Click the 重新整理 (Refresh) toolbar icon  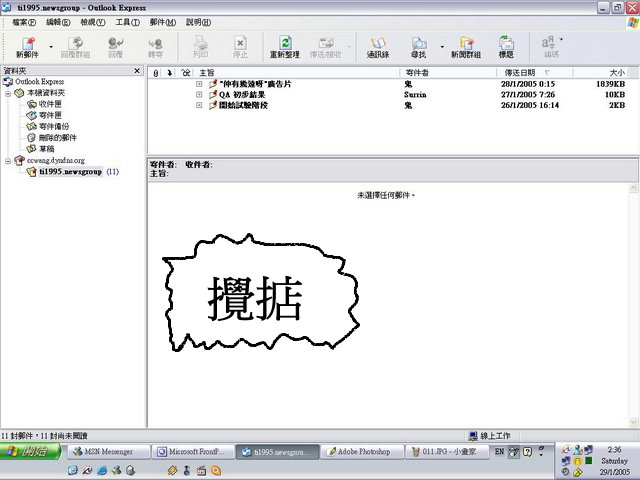[x=285, y=46]
